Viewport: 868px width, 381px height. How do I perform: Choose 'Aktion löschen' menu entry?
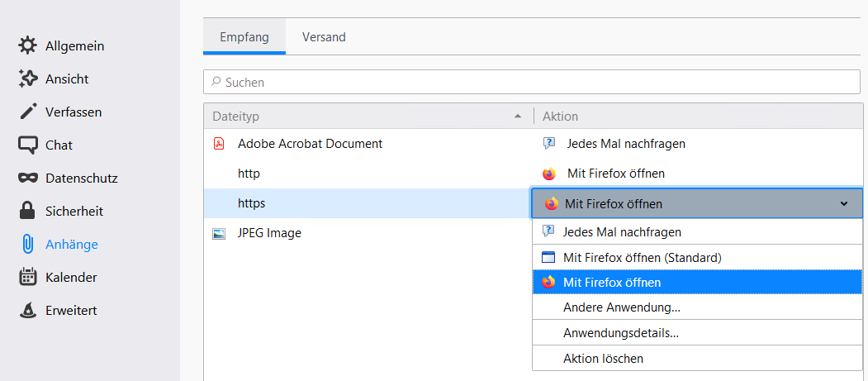603,358
